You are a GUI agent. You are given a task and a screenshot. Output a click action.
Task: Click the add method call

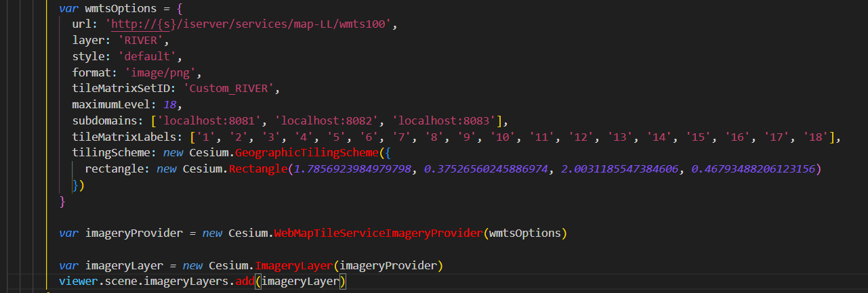245,280
